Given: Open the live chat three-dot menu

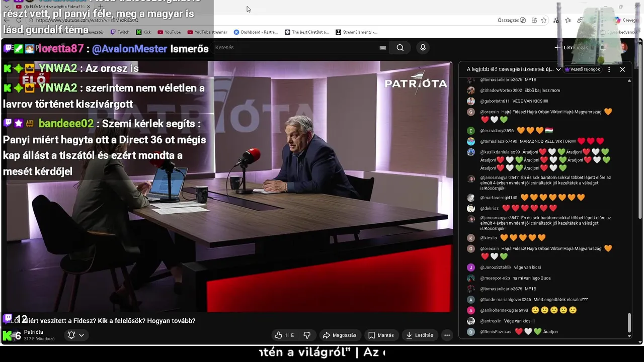Looking at the screenshot, I should (609, 69).
